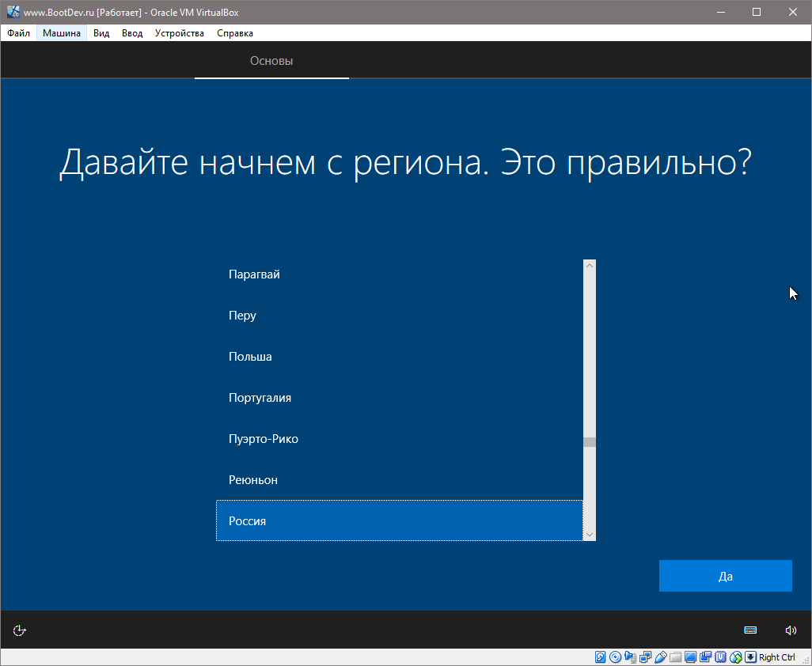812x666 pixels.
Task: Open the display settings status icon
Action: pyautogui.click(x=690, y=657)
